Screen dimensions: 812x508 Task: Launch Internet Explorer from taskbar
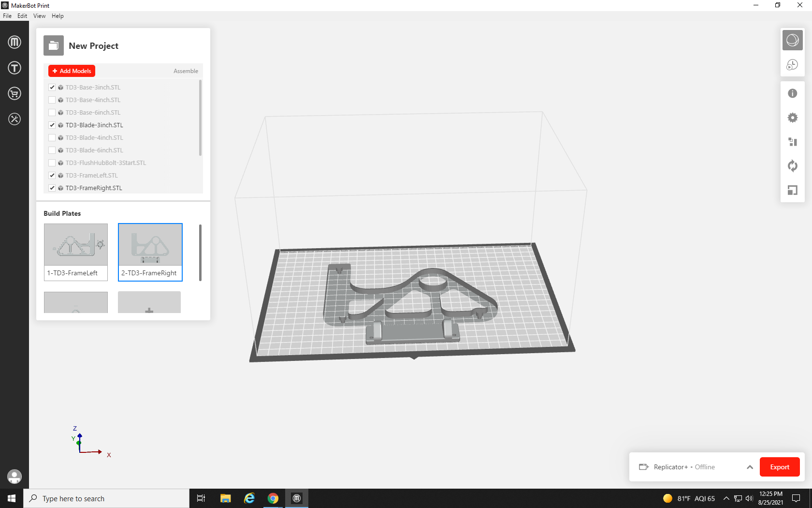pyautogui.click(x=249, y=498)
